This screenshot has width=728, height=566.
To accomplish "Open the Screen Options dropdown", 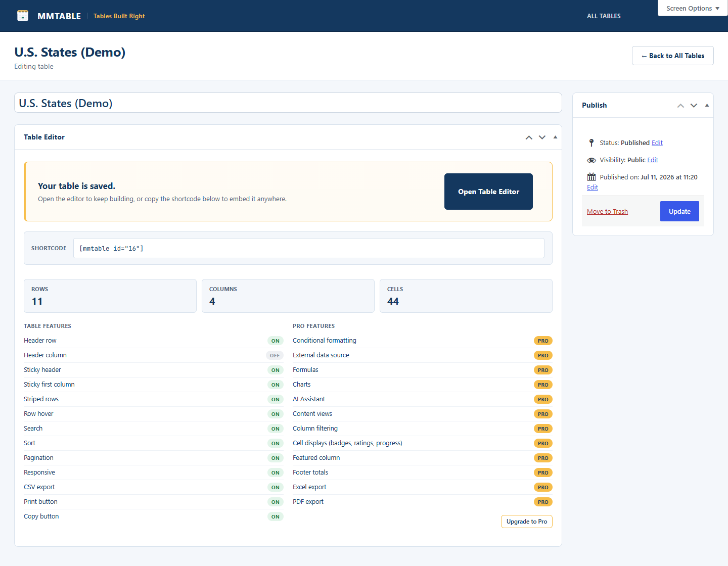I will click(693, 8).
